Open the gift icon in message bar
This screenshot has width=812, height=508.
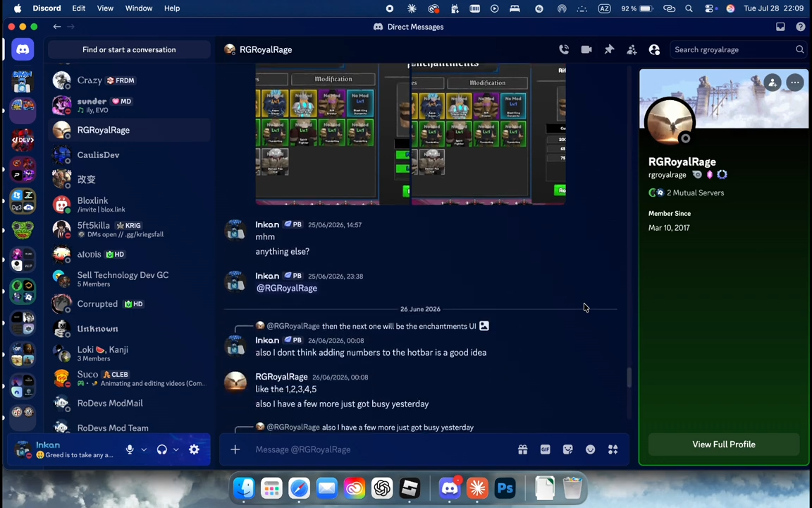pyautogui.click(x=522, y=449)
